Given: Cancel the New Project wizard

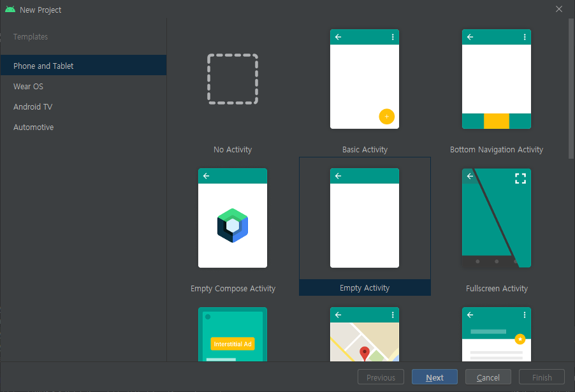Looking at the screenshot, I should [x=488, y=377].
